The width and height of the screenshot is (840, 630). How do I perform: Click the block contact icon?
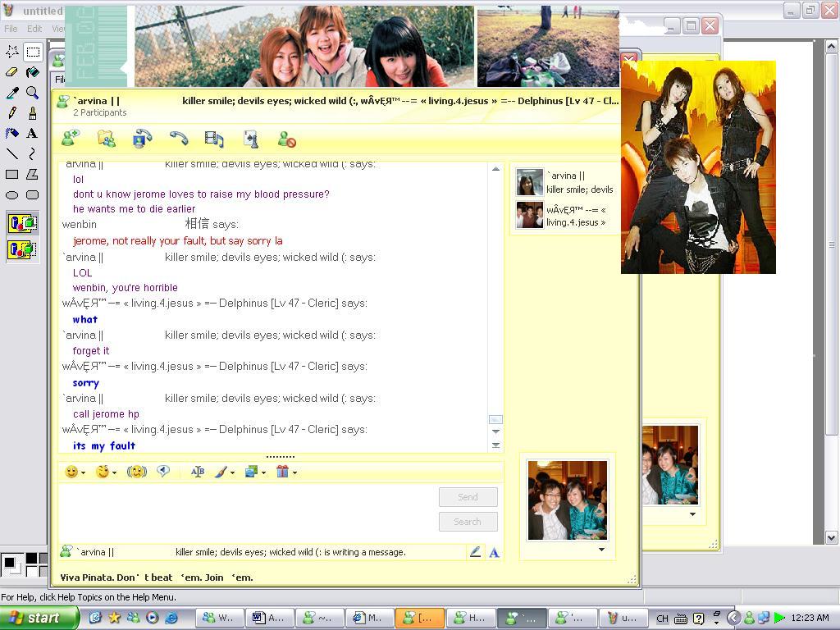click(287, 139)
